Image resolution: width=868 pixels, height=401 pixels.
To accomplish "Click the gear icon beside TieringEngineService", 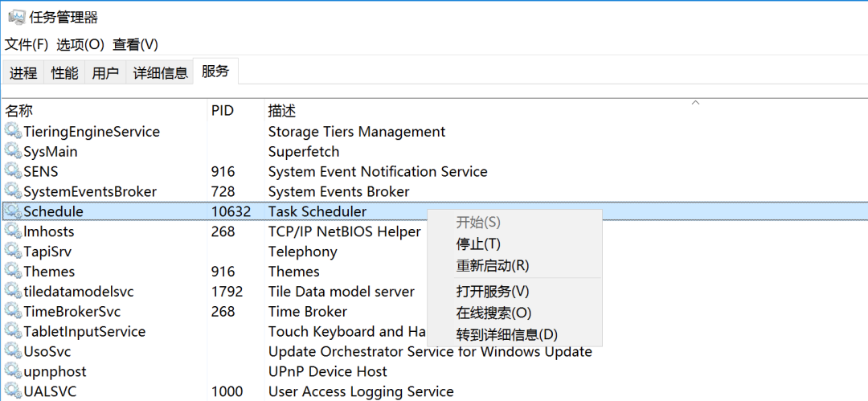I will pyautogui.click(x=13, y=131).
